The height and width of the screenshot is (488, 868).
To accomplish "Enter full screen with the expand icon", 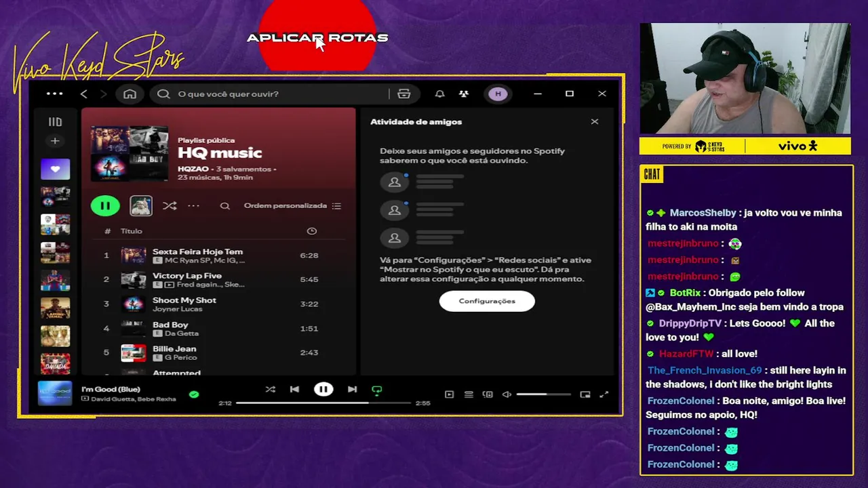I will pyautogui.click(x=604, y=394).
